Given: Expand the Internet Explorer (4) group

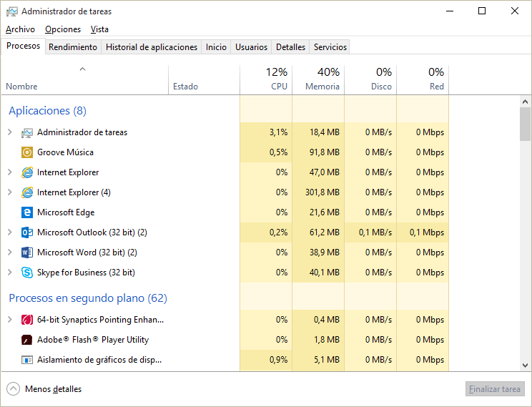Looking at the screenshot, I should tap(10, 192).
